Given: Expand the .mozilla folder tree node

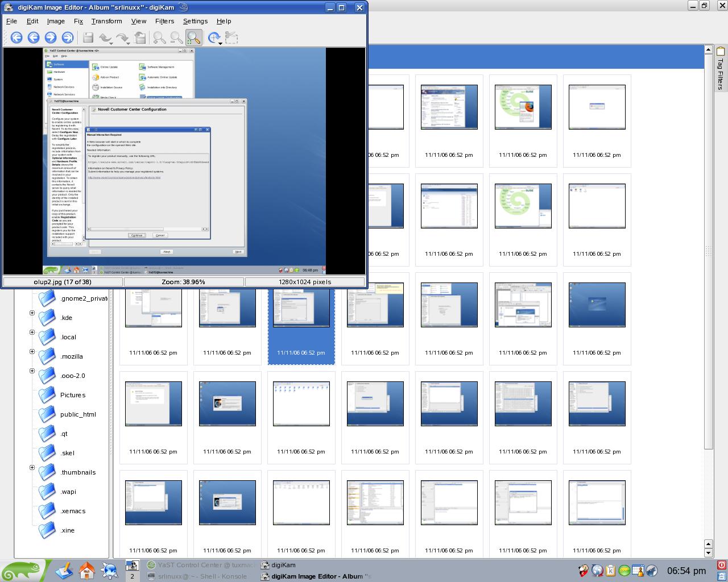Looking at the screenshot, I should (x=32, y=352).
